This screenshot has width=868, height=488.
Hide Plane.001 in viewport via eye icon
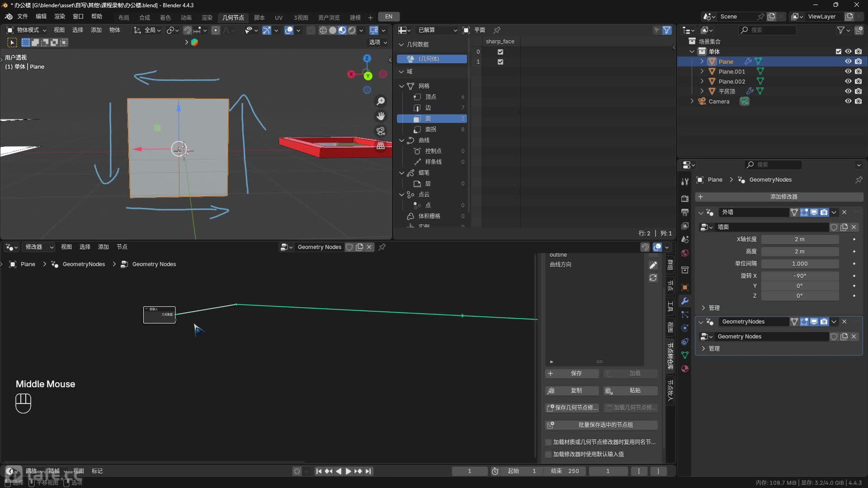[x=848, y=71]
